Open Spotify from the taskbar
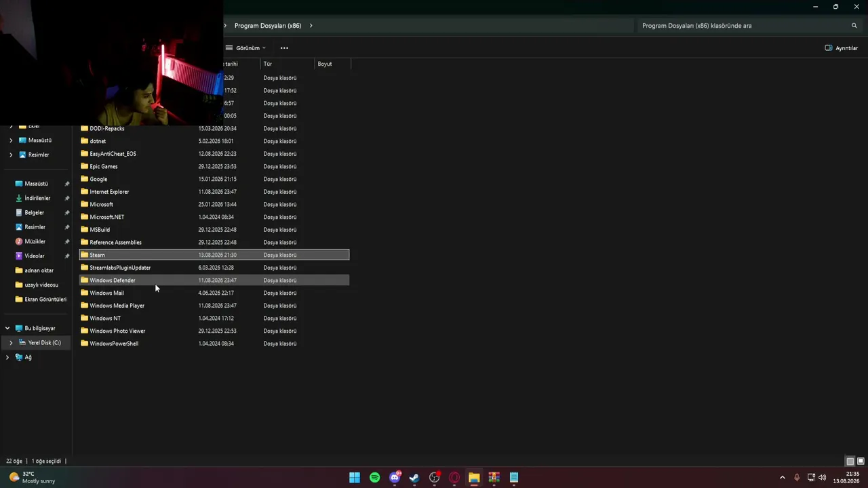This screenshot has height=488, width=868. coord(375,478)
